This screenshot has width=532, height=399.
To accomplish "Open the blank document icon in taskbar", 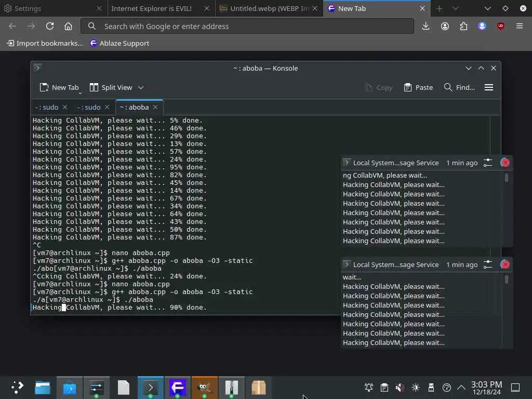I will (124, 388).
